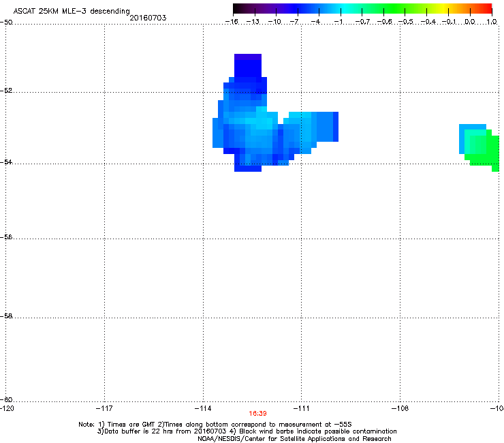
Task: Click the -0.1 colorbar label
Action: click(x=449, y=22)
